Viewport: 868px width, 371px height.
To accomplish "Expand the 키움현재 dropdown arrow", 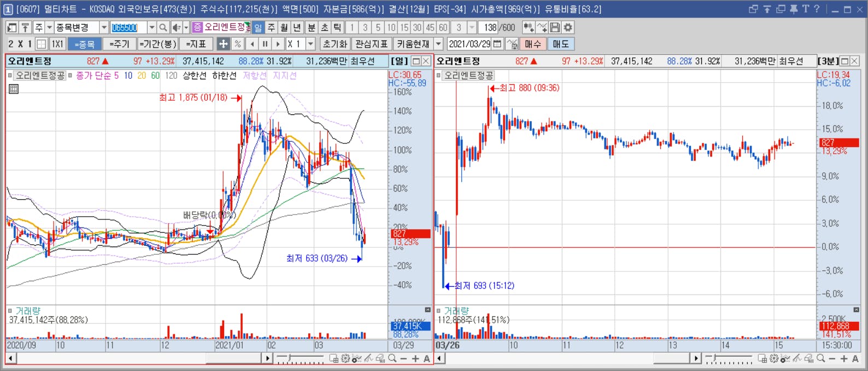I will (439, 44).
